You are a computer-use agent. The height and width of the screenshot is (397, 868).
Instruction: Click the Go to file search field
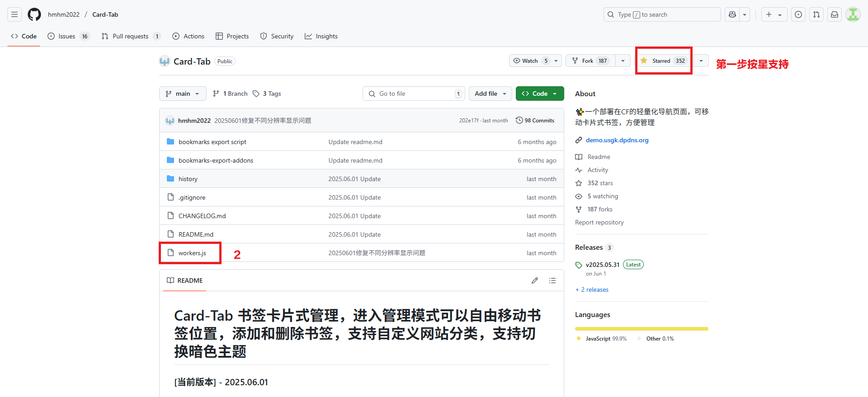coord(411,93)
